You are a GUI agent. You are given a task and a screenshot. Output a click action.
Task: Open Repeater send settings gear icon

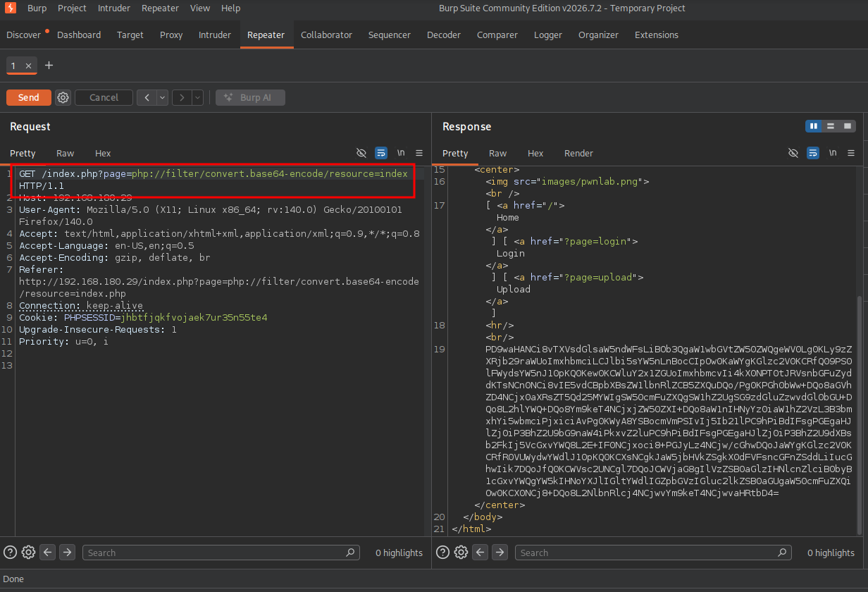pos(63,97)
